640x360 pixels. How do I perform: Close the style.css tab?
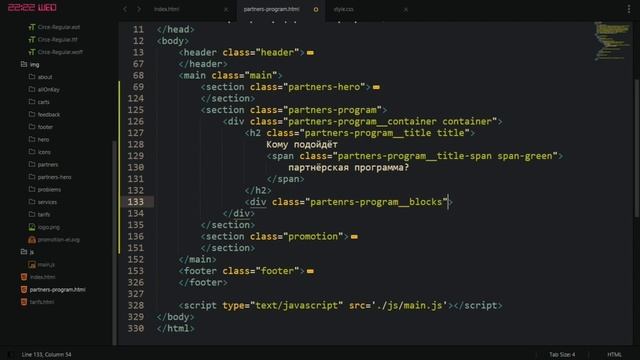[405, 9]
